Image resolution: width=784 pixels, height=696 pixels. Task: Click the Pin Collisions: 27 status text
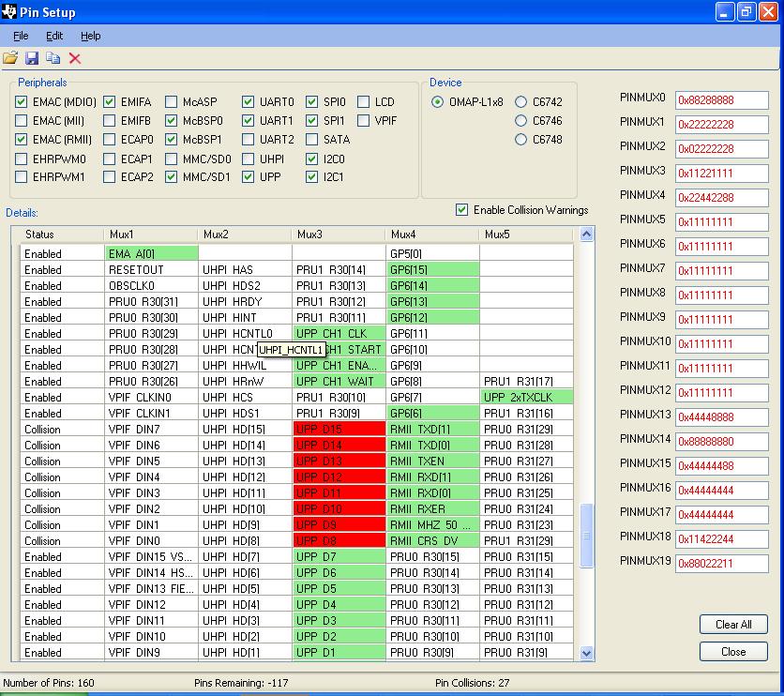472,683
